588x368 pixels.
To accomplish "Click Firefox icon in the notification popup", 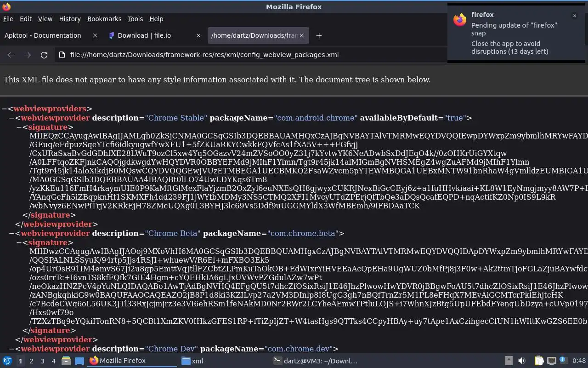I will 460,20.
